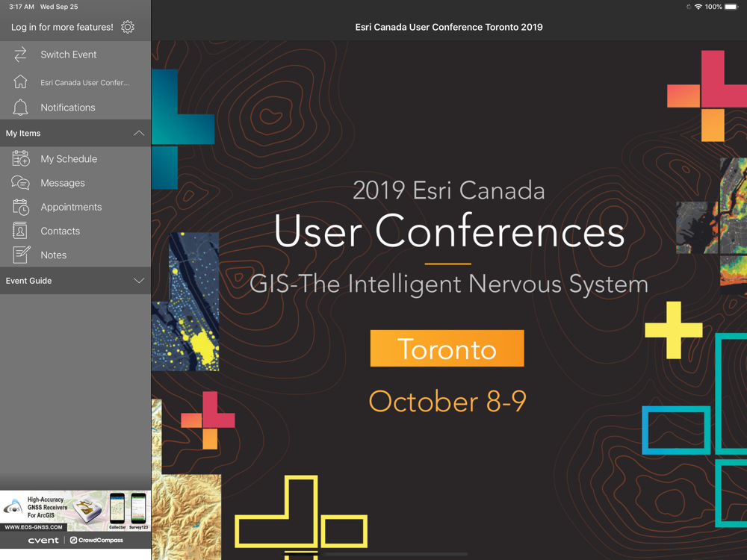Image resolution: width=747 pixels, height=560 pixels.
Task: Click the My Schedule calendar icon
Action: coord(20,158)
